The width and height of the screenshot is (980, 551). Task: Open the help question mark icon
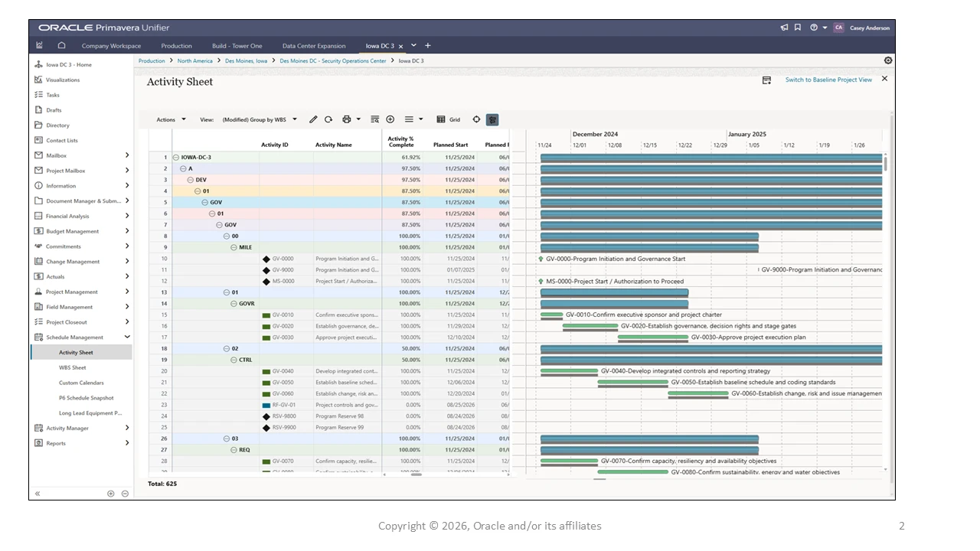point(814,28)
